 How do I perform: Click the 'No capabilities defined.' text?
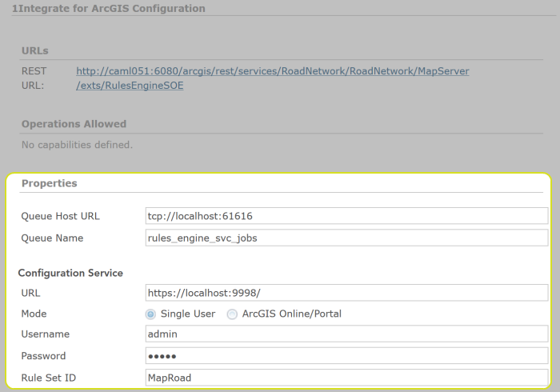tap(77, 145)
